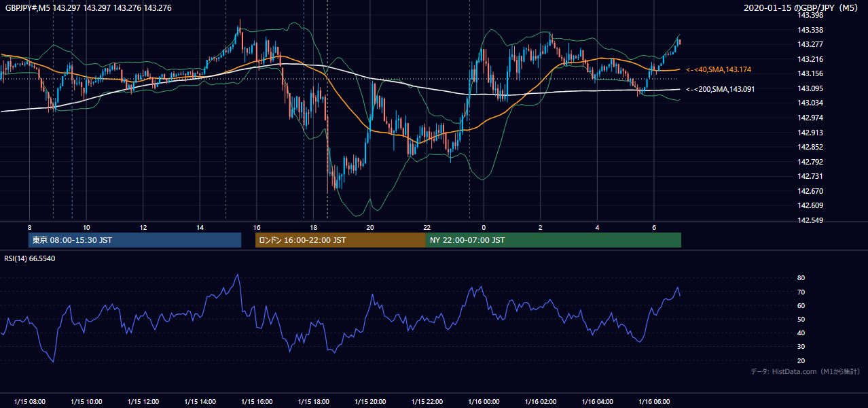The height and width of the screenshot is (408, 868).
Task: Click hour tick 20 under price chart
Action: 370,227
